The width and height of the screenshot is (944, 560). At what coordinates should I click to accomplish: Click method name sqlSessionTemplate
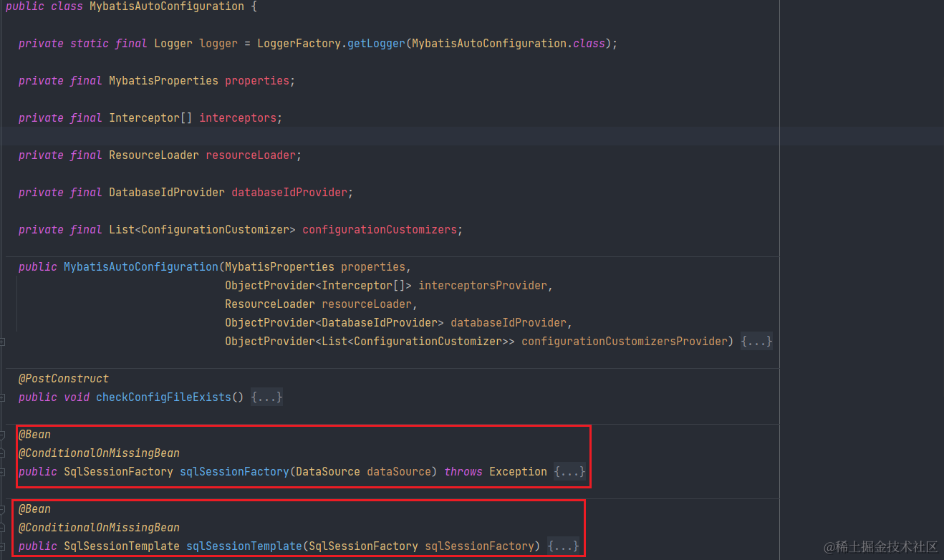244,546
